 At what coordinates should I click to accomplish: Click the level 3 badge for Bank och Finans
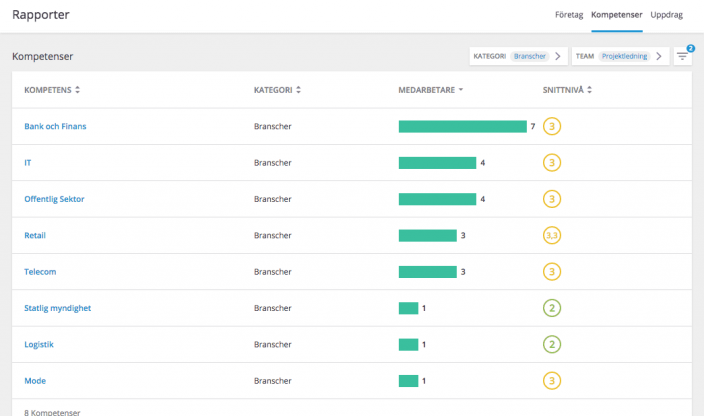pyautogui.click(x=552, y=126)
